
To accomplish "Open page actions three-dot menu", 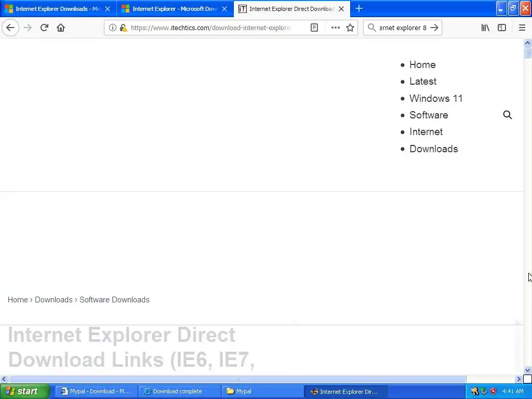I will tap(335, 28).
